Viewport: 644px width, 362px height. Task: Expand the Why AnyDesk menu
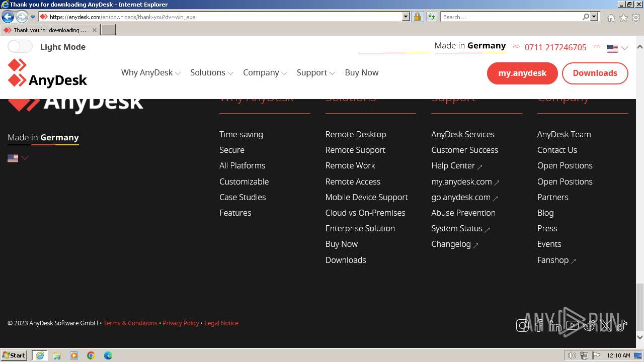point(150,73)
